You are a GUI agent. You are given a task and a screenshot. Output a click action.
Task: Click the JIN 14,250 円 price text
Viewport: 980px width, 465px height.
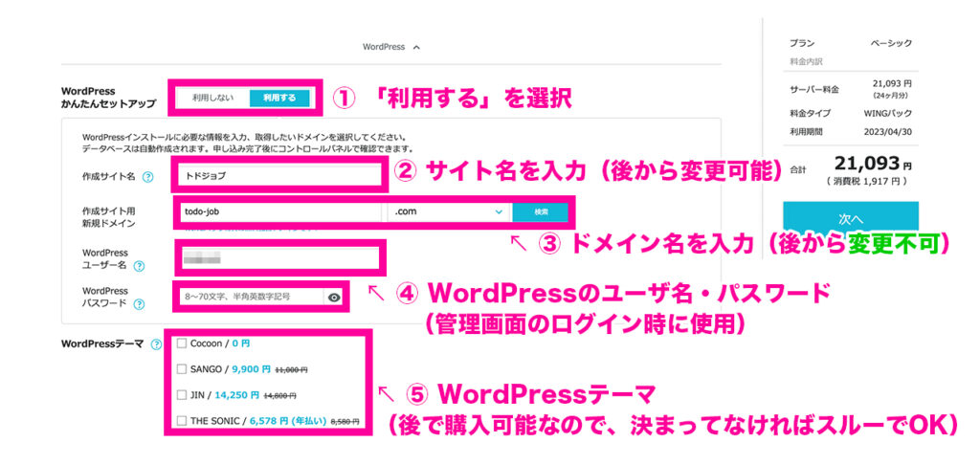click(236, 395)
